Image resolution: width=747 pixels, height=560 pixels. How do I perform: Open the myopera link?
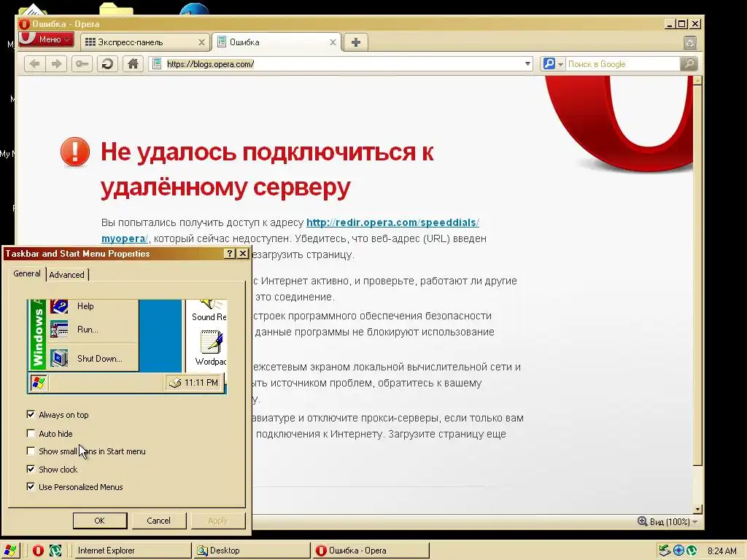coord(124,238)
